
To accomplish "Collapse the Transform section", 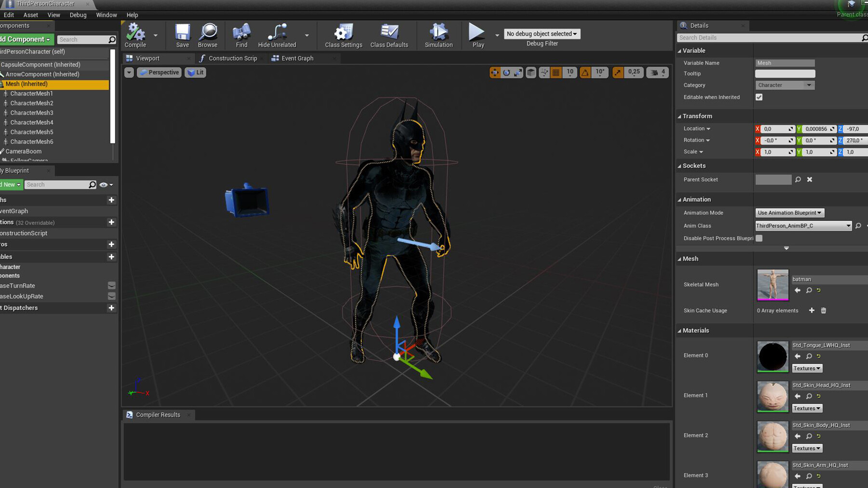I will coord(679,117).
